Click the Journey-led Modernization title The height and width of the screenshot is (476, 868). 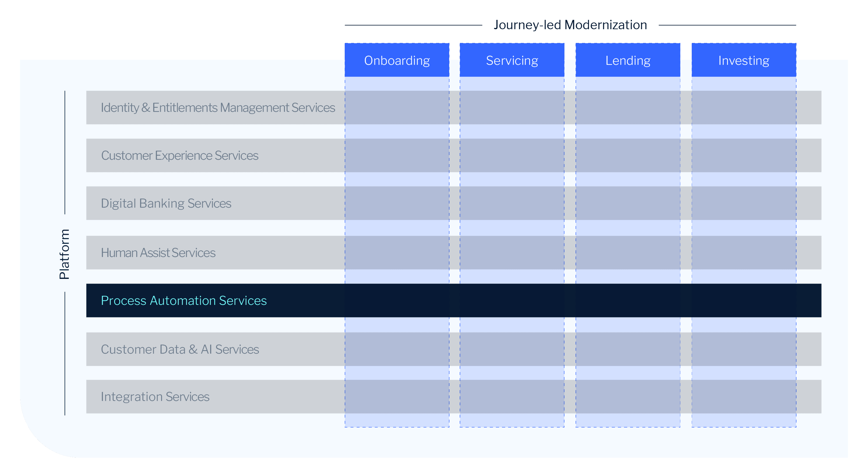570,24
